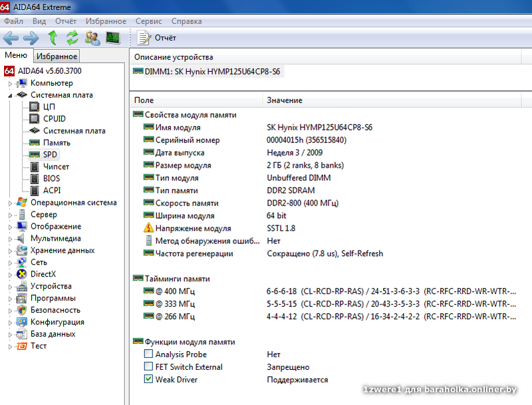Switch to the Избранное tab in sidebar
Viewport: 532px width, 405px height.
pyautogui.click(x=57, y=57)
